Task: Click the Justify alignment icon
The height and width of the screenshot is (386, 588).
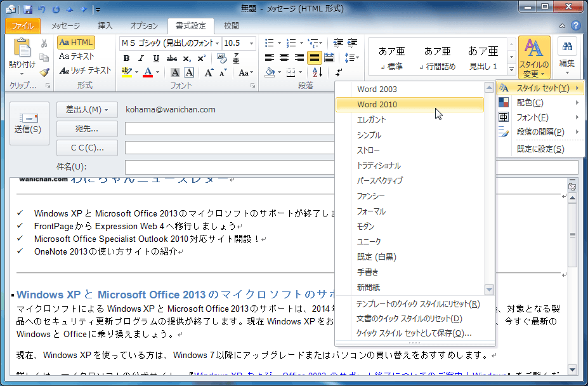Action: [314, 58]
